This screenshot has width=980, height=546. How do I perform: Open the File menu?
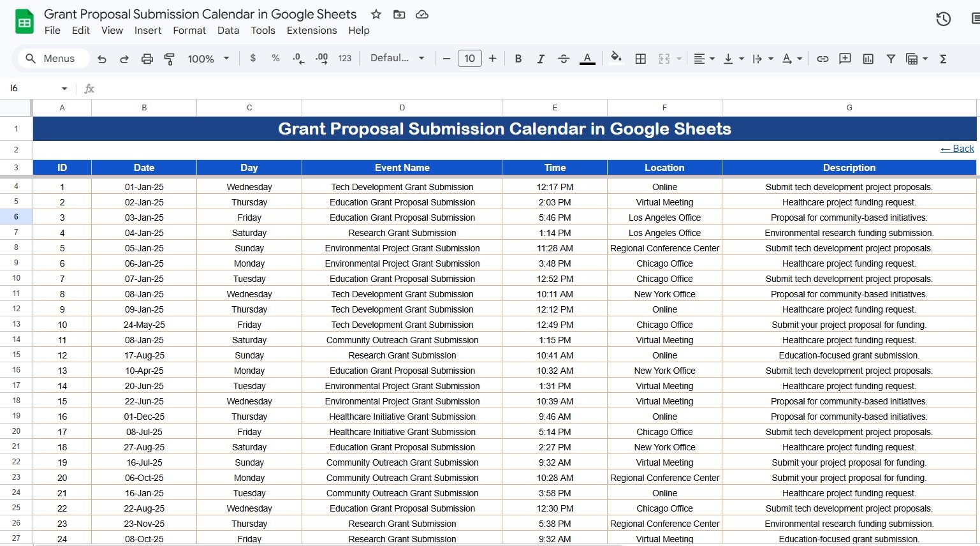(52, 30)
